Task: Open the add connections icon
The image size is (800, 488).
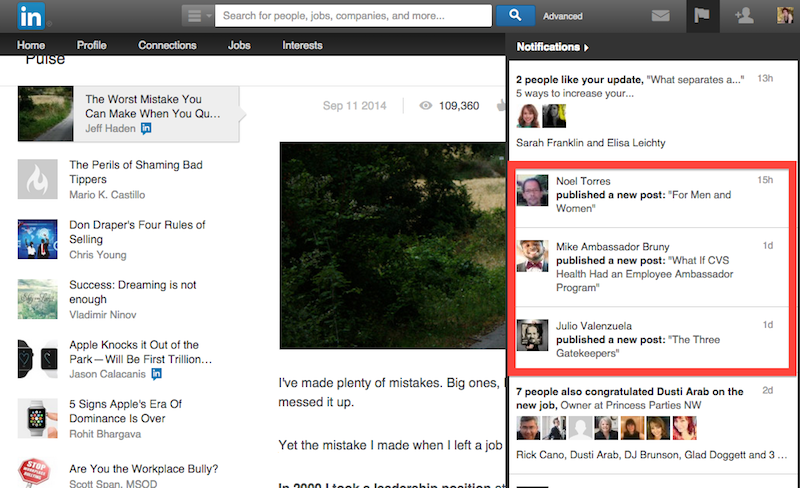Action: click(x=744, y=16)
